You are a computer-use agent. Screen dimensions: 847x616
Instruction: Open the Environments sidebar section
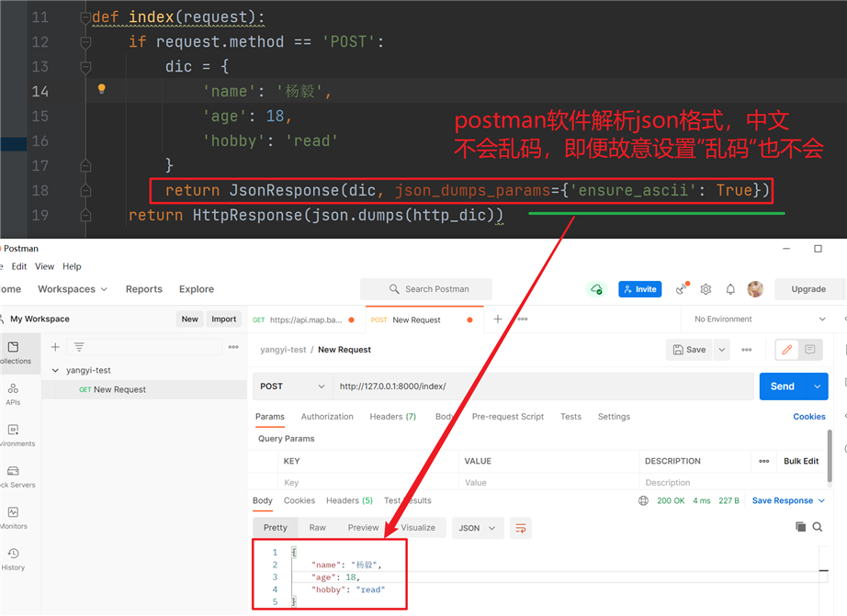[13, 435]
